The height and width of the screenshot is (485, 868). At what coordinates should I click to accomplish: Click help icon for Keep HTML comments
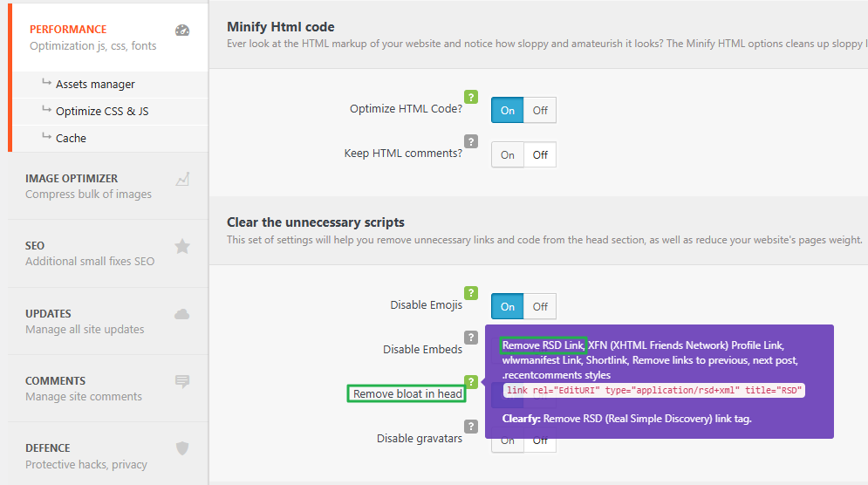pyautogui.click(x=471, y=141)
